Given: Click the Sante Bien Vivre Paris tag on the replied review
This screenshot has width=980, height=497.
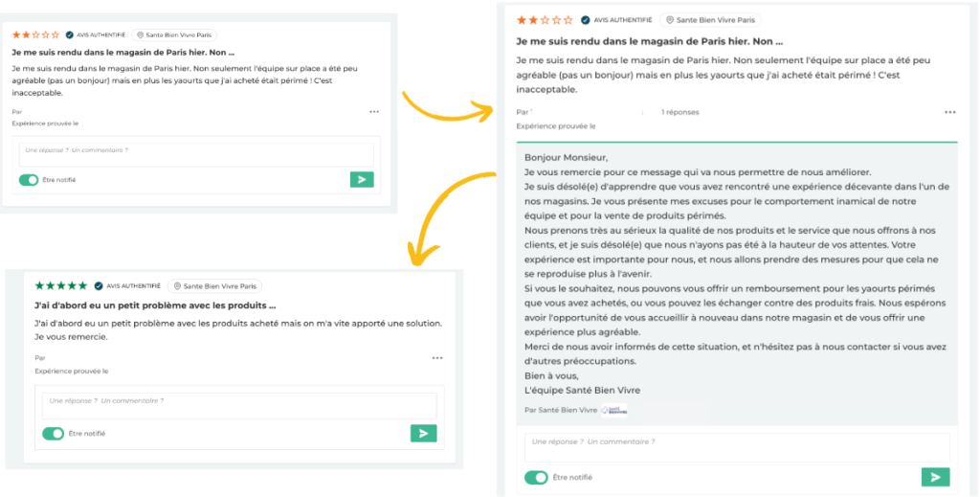Looking at the screenshot, I should pos(711,19).
